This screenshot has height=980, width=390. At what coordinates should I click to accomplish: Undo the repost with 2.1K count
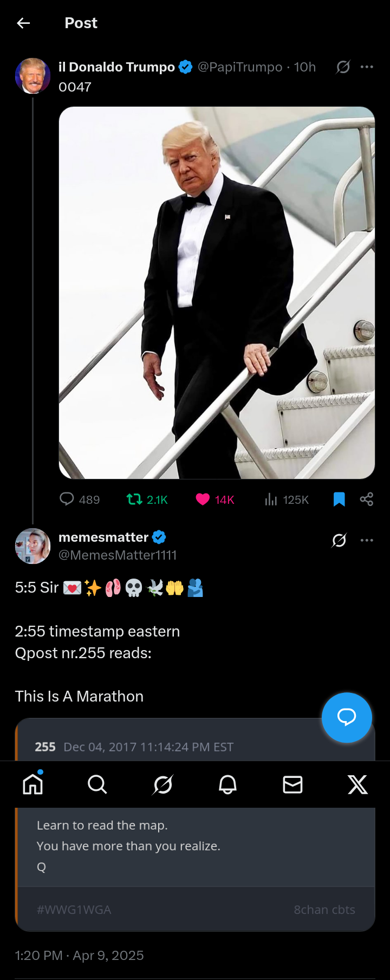pos(134,499)
